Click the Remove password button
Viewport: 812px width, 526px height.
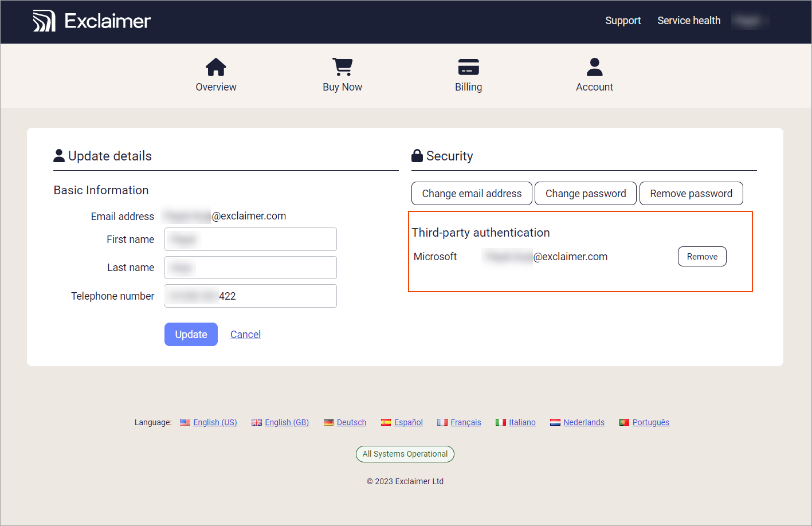[x=691, y=194]
